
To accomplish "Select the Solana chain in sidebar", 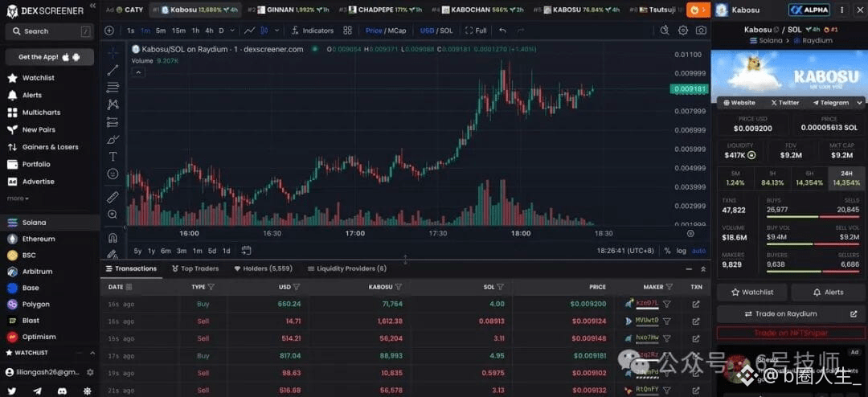I will 50,223.
